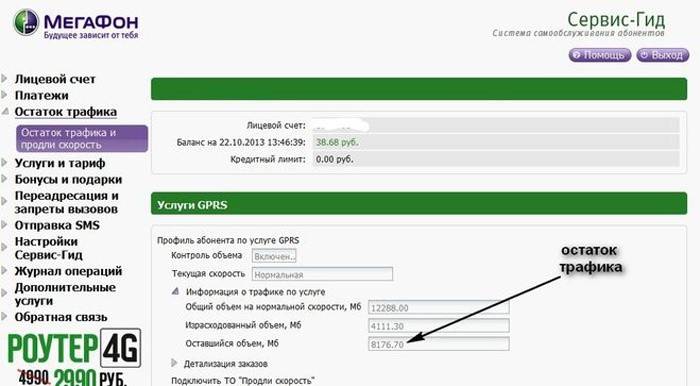The width and height of the screenshot is (700, 386).
Task: Open the Услуги и тариф menu item
Action: pos(60,163)
